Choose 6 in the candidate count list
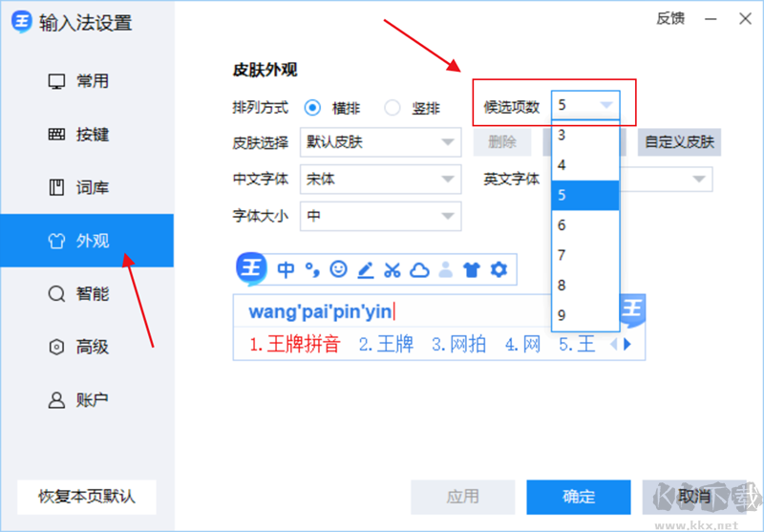 [x=585, y=225]
